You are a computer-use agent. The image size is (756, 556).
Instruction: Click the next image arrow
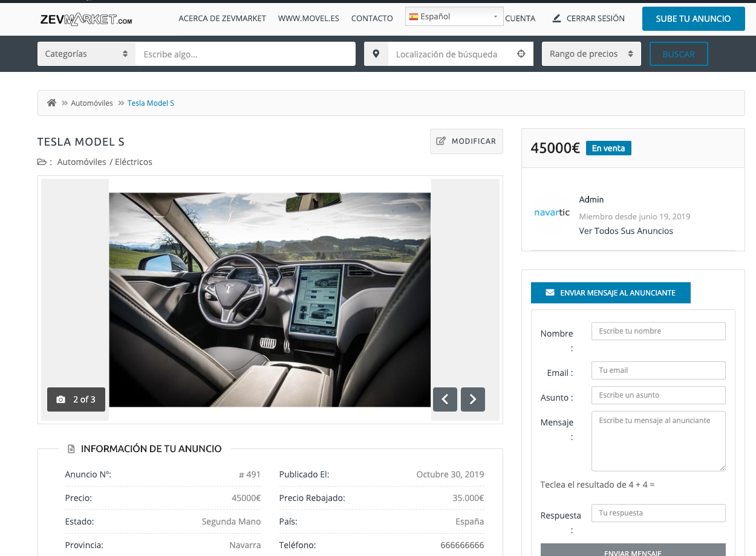pos(473,399)
